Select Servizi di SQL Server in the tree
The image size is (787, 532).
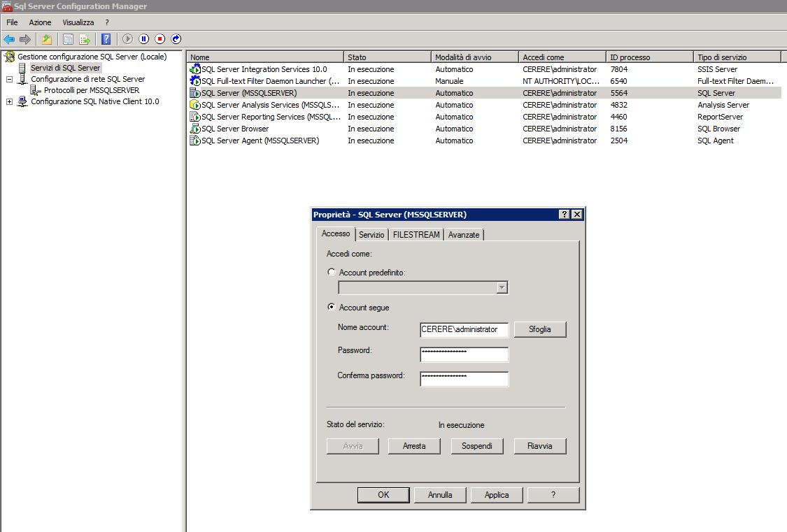[x=66, y=68]
